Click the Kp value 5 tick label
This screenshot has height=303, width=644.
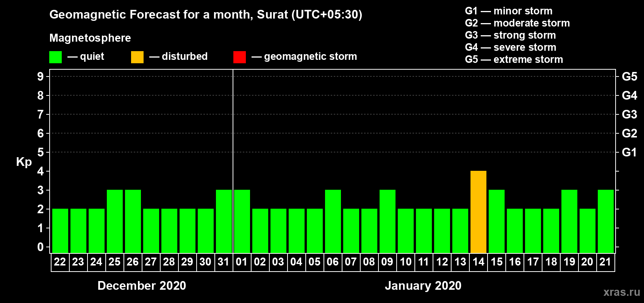(41, 152)
